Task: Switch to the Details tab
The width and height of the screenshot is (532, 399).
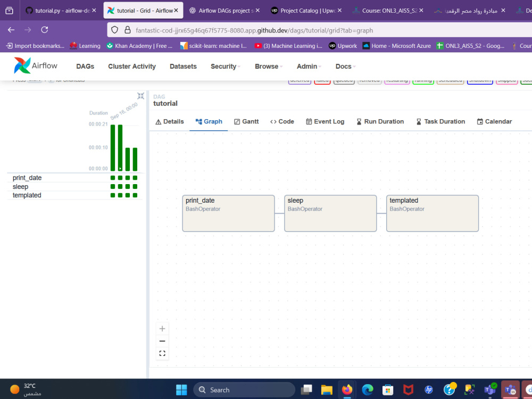Action: [169, 121]
